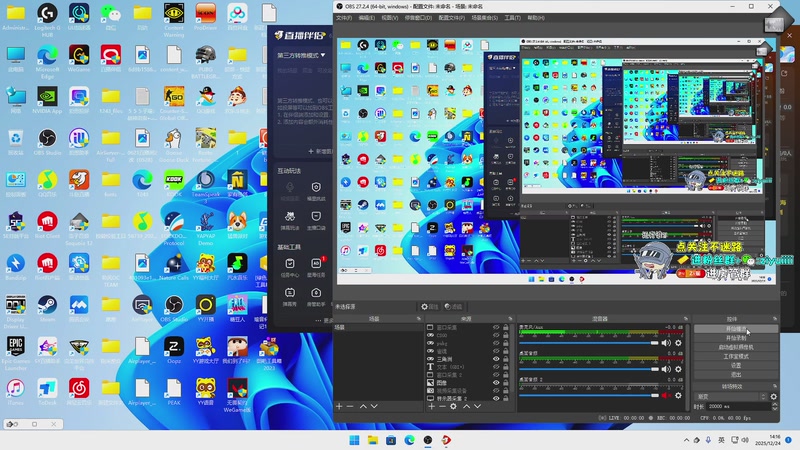This screenshot has height=450, width=800.
Task: Open the 工具(T) menu
Action: tap(512, 18)
